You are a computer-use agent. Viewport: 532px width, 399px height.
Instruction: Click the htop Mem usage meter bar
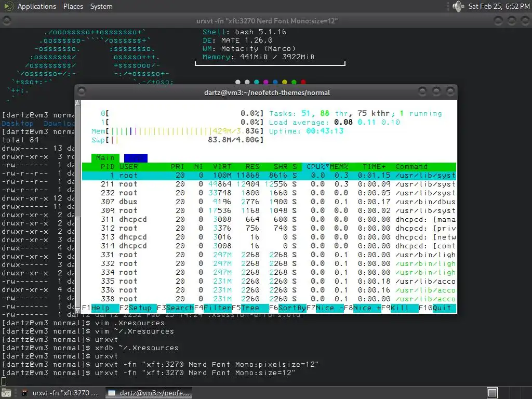click(x=178, y=131)
